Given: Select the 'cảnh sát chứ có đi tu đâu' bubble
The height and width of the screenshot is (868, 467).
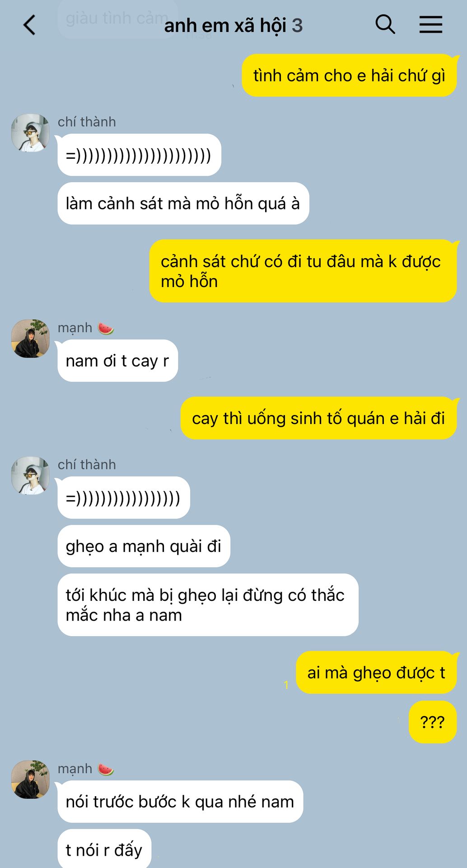Looking at the screenshot, I should point(303,271).
